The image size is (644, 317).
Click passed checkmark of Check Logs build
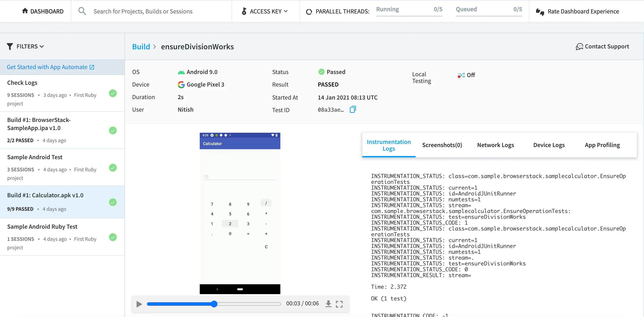click(113, 93)
